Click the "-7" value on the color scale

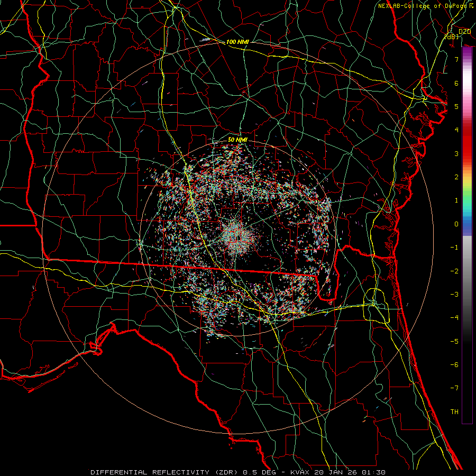[x=454, y=388]
